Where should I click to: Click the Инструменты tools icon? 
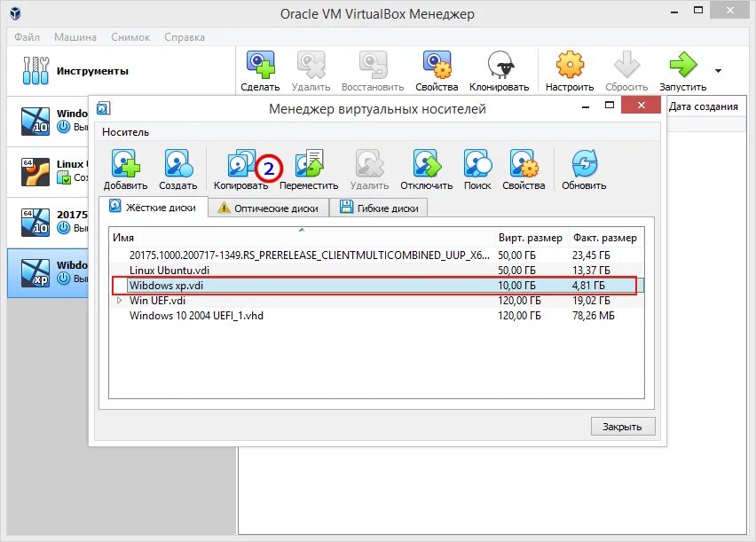coord(35,70)
